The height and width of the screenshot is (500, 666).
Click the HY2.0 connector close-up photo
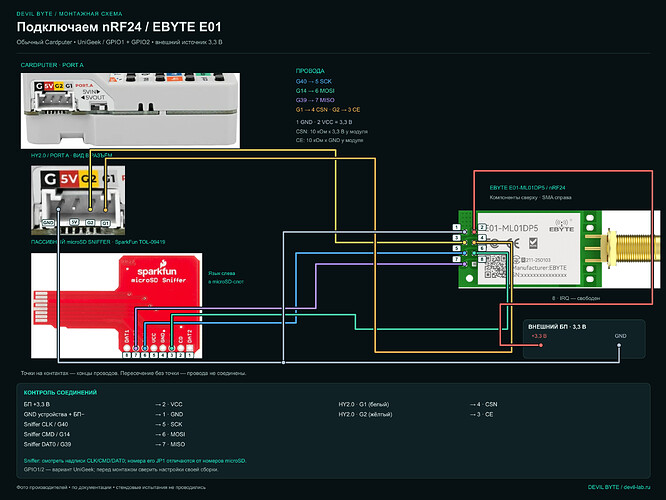[x=78, y=201]
